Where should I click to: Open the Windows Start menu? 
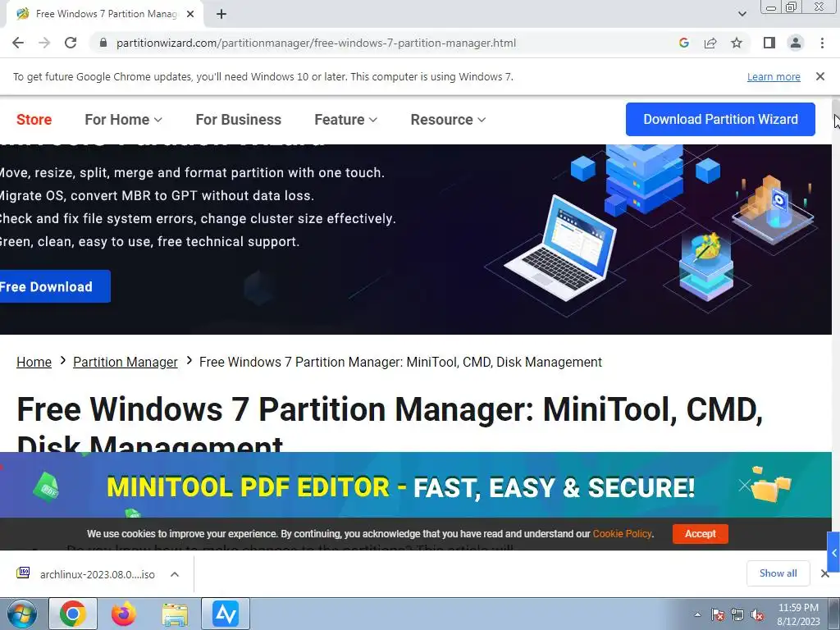pyautogui.click(x=22, y=614)
